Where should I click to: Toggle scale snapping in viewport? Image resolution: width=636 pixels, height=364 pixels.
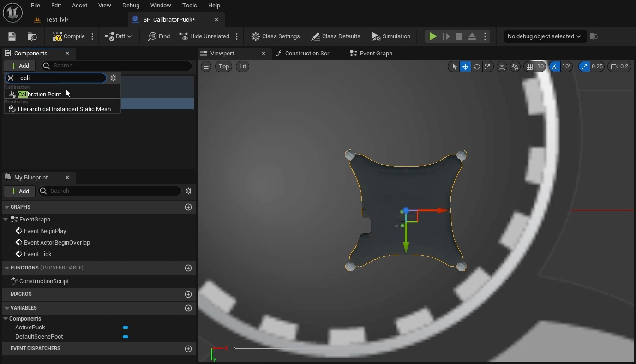(x=585, y=66)
